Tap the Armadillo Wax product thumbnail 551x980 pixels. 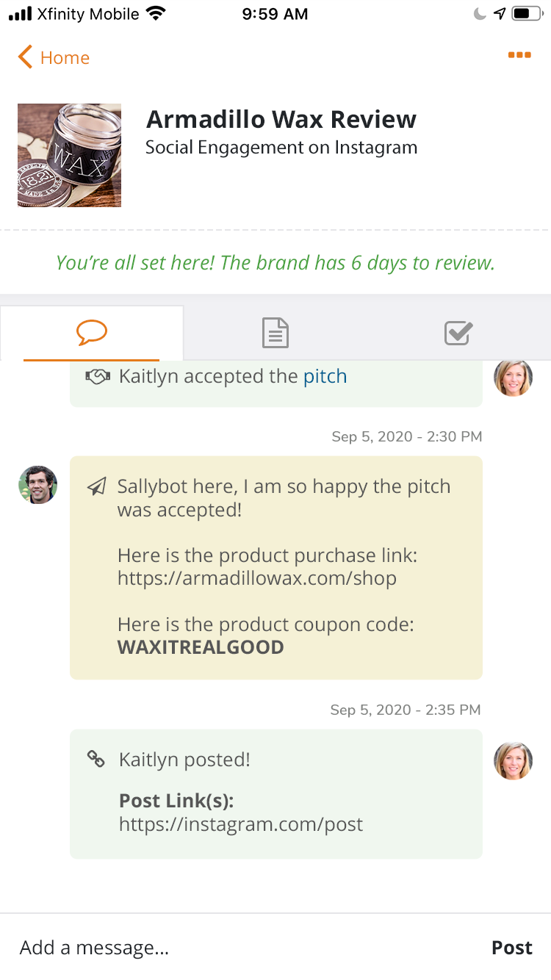[69, 155]
